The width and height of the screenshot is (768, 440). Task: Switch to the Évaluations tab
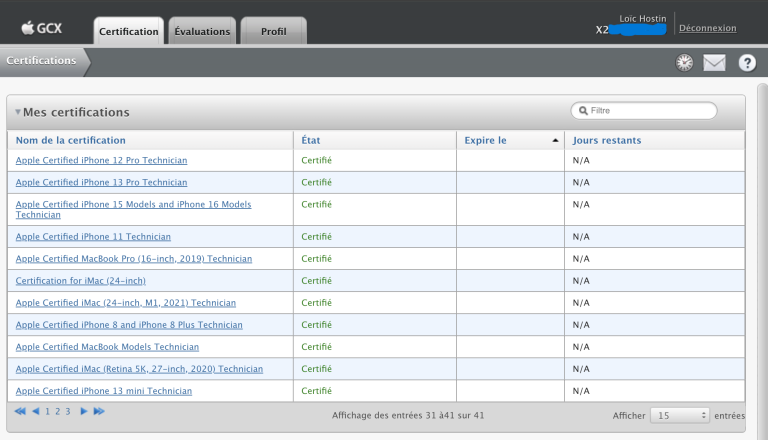point(202,31)
